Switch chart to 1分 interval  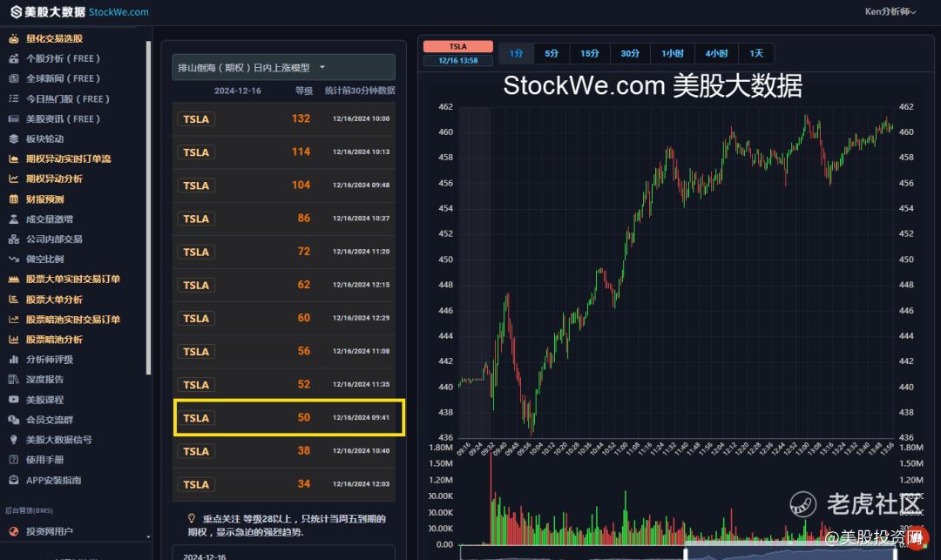516,53
